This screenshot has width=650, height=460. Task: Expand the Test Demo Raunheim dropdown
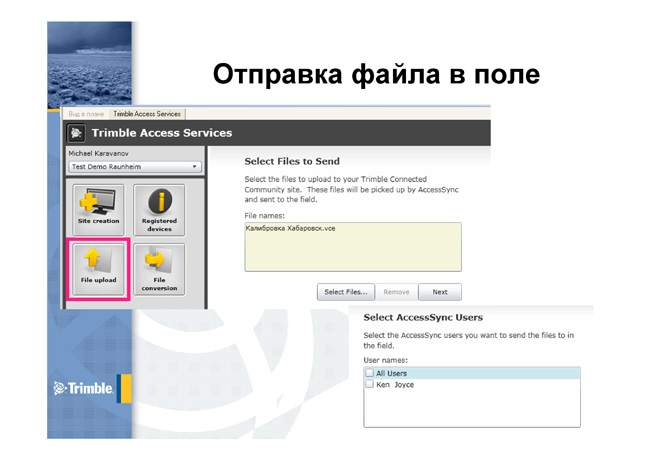[x=135, y=167]
